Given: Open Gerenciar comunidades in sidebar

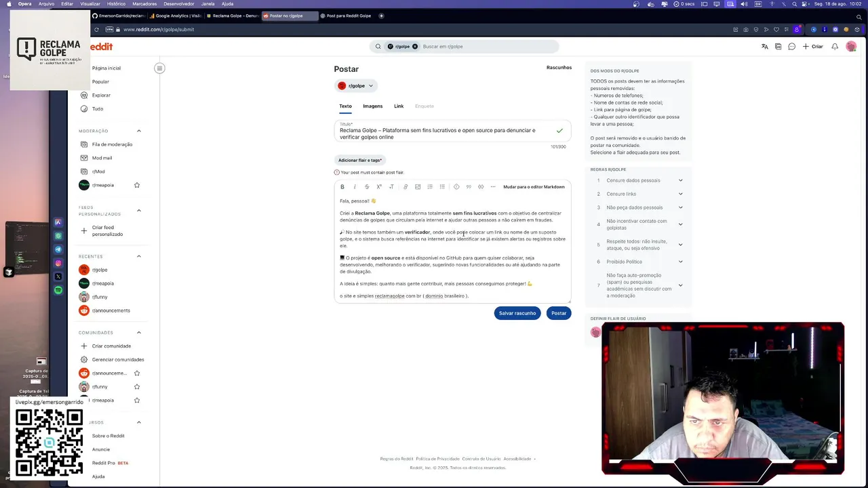Looking at the screenshot, I should click(118, 360).
